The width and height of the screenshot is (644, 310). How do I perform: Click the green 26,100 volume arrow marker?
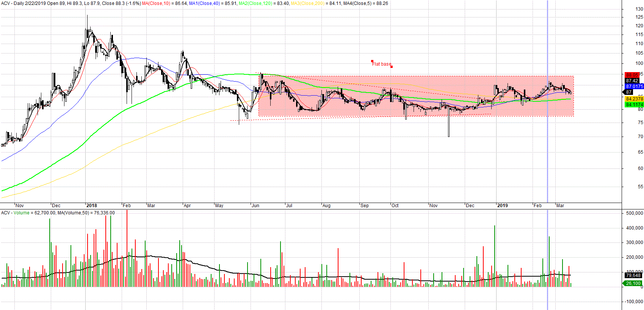(x=633, y=283)
